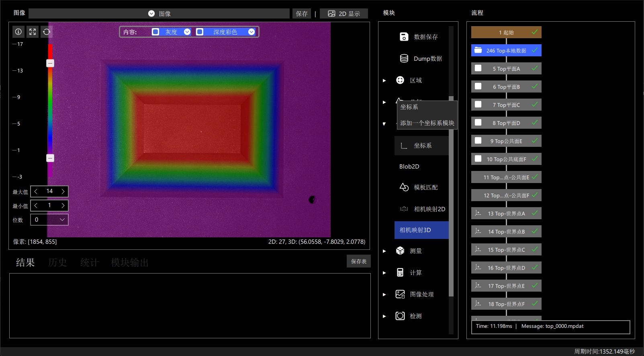Image resolution: width=644 pixels, height=356 pixels.
Task: Open the 位数 dropdown
Action: [49, 220]
